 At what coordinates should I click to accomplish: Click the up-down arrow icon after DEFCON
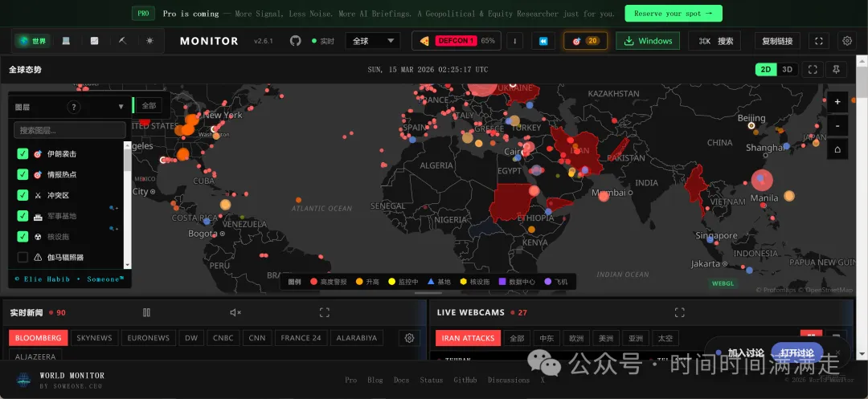click(x=515, y=41)
